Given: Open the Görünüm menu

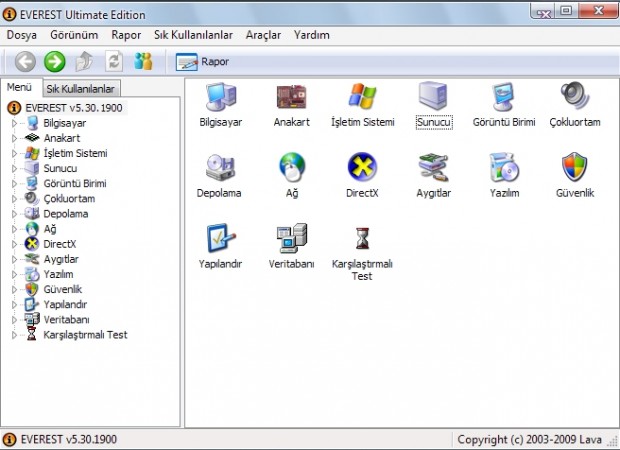Looking at the screenshot, I should (74, 35).
